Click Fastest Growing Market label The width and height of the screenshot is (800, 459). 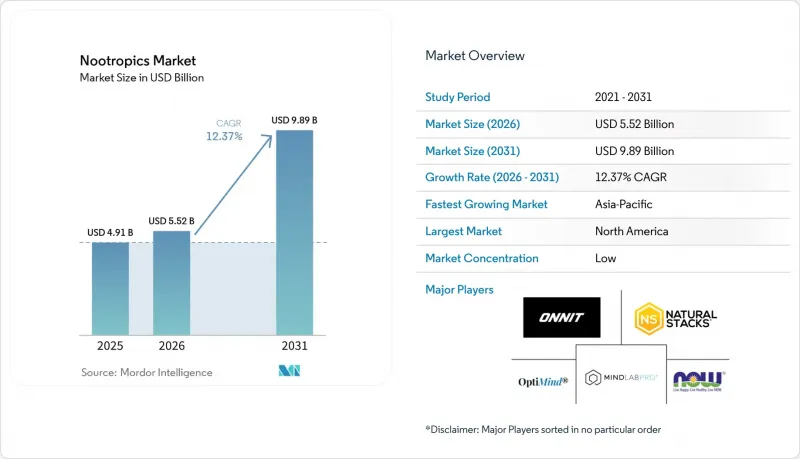coord(486,204)
